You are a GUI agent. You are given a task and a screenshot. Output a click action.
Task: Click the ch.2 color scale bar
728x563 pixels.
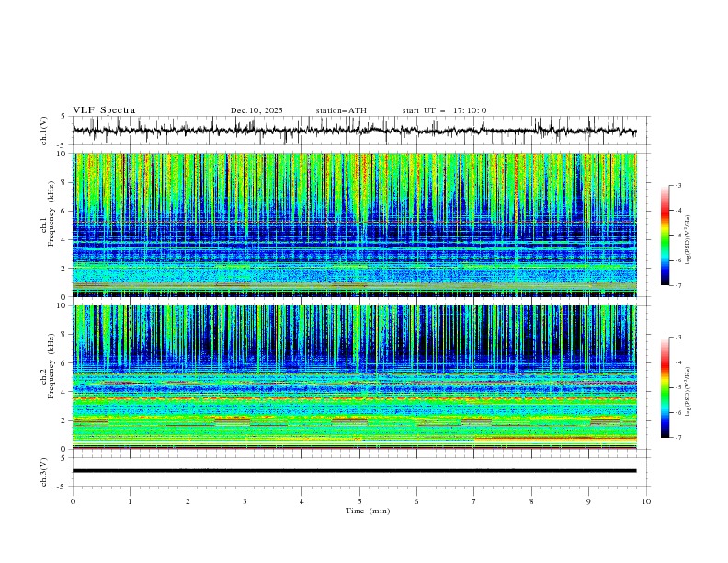(x=665, y=387)
